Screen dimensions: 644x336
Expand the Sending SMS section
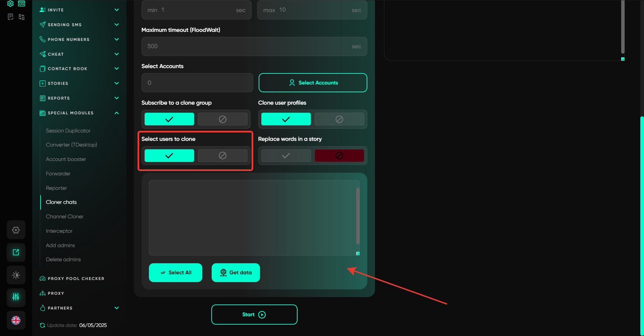[116, 24]
